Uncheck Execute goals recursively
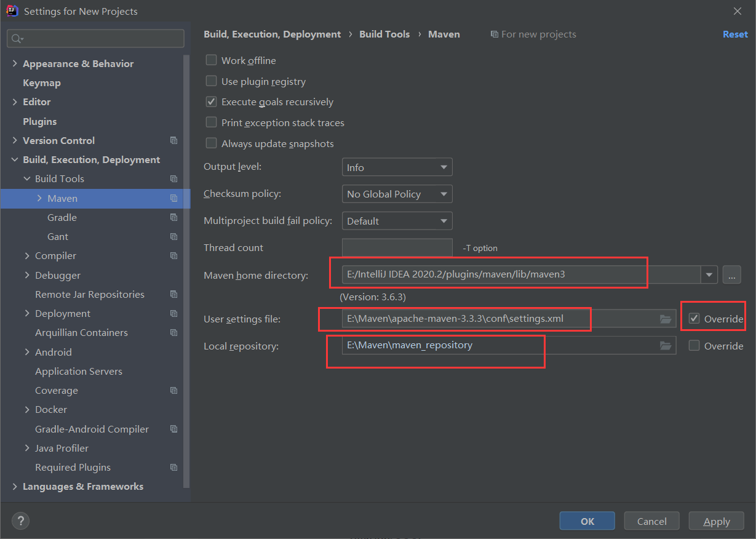The width and height of the screenshot is (756, 539). (211, 102)
